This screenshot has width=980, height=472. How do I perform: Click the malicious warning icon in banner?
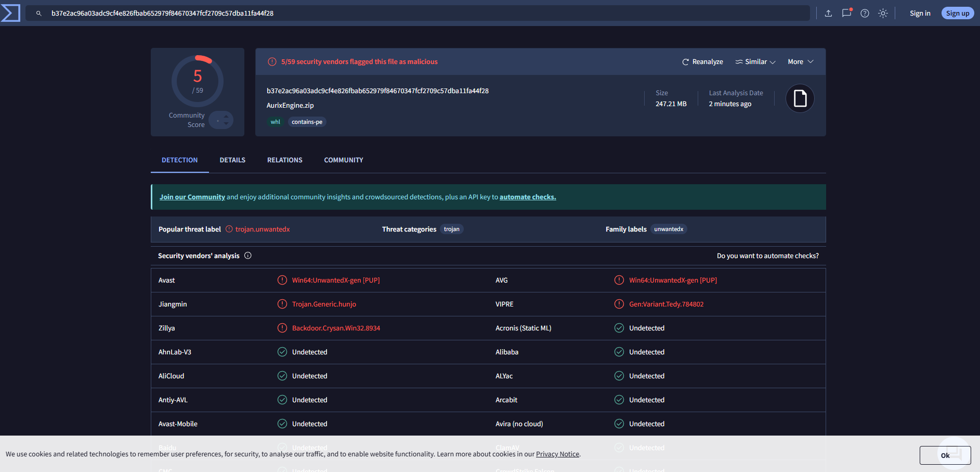(x=272, y=61)
